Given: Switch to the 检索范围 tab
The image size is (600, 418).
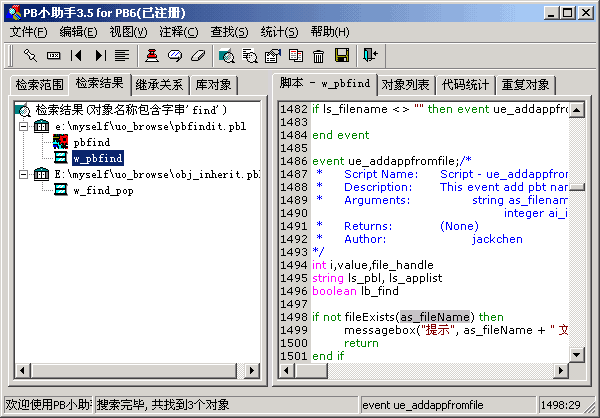Looking at the screenshot, I should 38,84.
